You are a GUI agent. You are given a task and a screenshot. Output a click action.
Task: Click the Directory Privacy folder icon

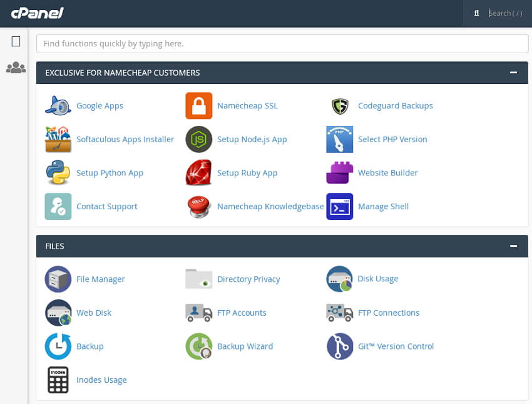[x=199, y=279]
